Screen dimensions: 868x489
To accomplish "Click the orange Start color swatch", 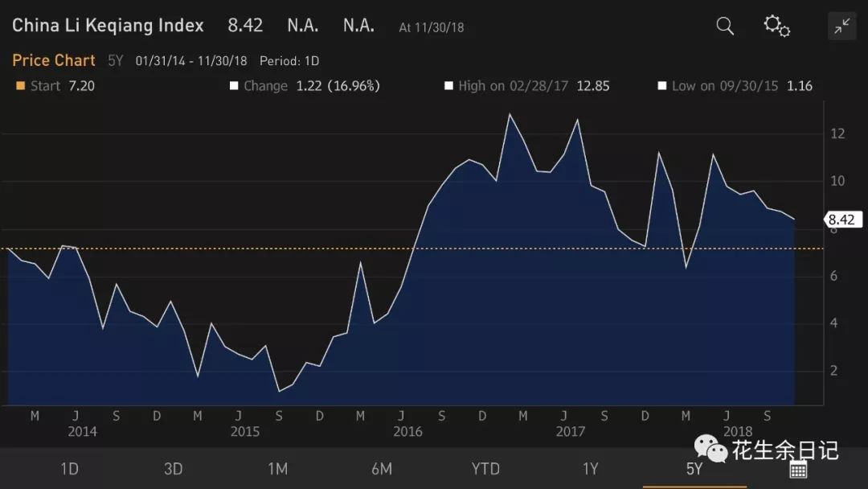I will (19, 85).
